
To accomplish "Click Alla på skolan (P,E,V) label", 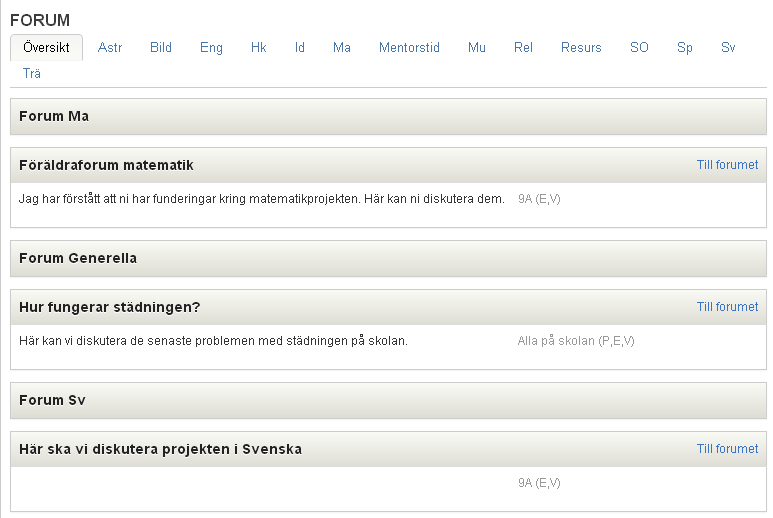I will [576, 341].
